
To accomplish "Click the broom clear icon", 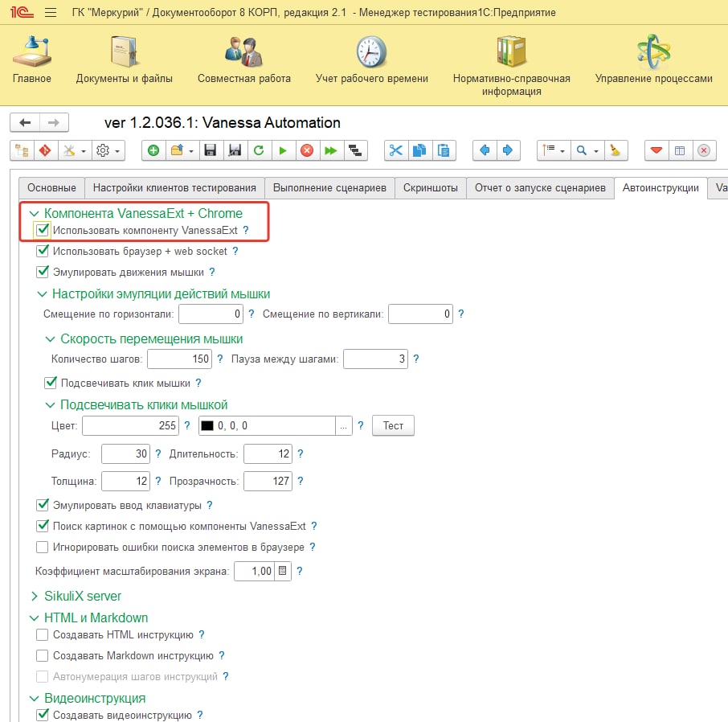I will [x=616, y=150].
